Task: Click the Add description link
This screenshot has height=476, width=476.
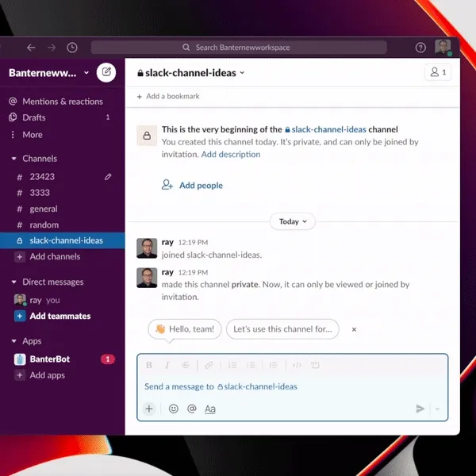Action: 231,155
